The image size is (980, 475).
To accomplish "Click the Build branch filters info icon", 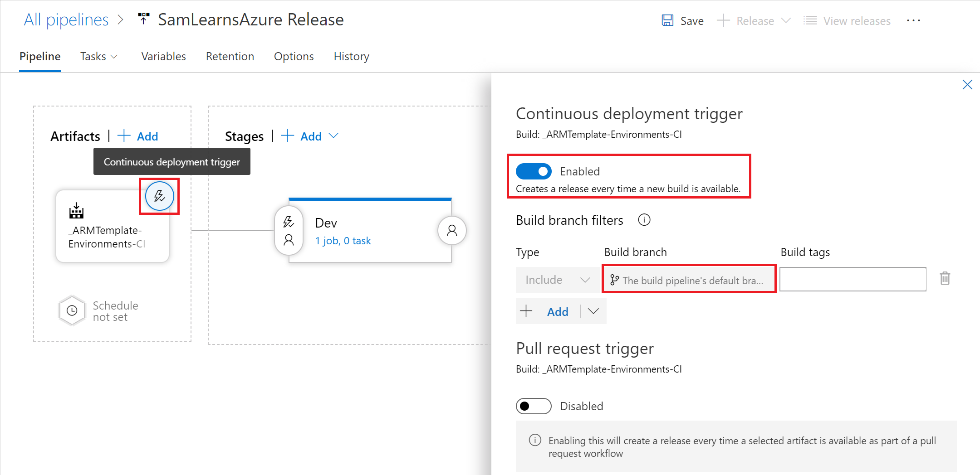I will [x=644, y=220].
